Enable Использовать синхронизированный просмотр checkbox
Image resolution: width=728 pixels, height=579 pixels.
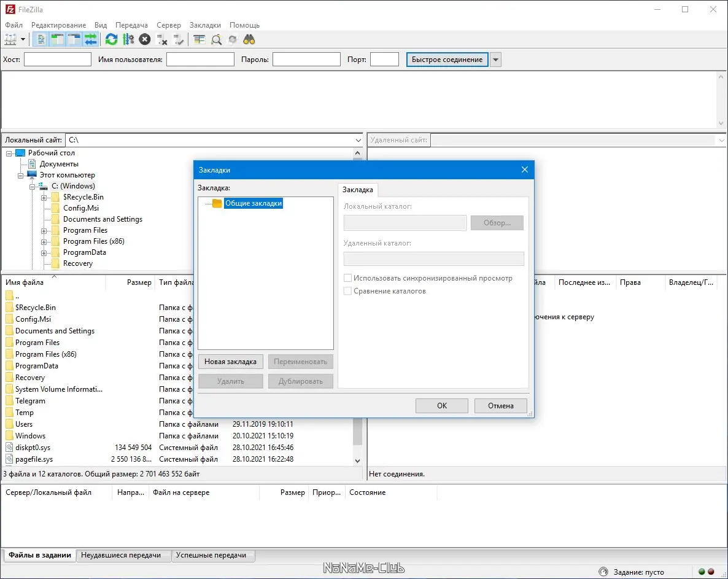coord(347,278)
